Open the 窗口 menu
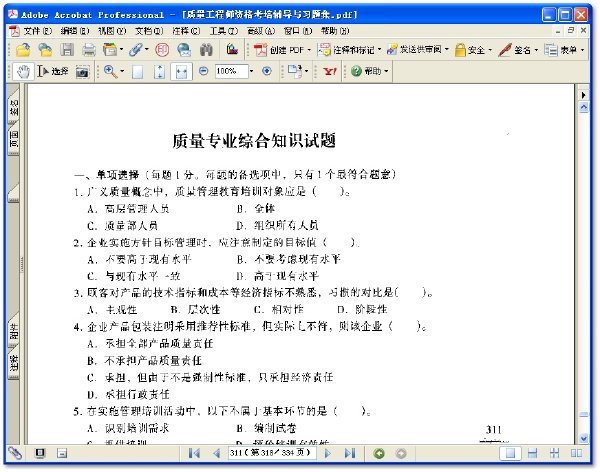This screenshot has width=600, height=472. pyautogui.click(x=298, y=31)
